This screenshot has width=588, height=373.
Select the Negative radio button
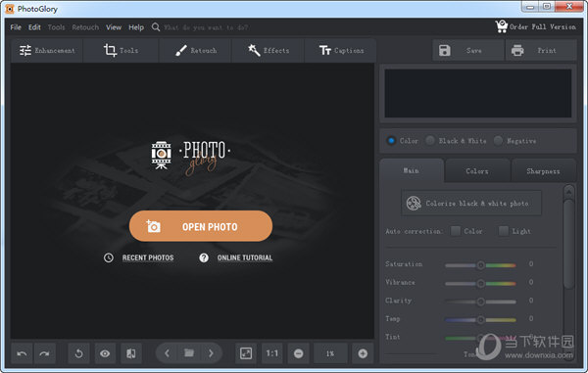[498, 140]
